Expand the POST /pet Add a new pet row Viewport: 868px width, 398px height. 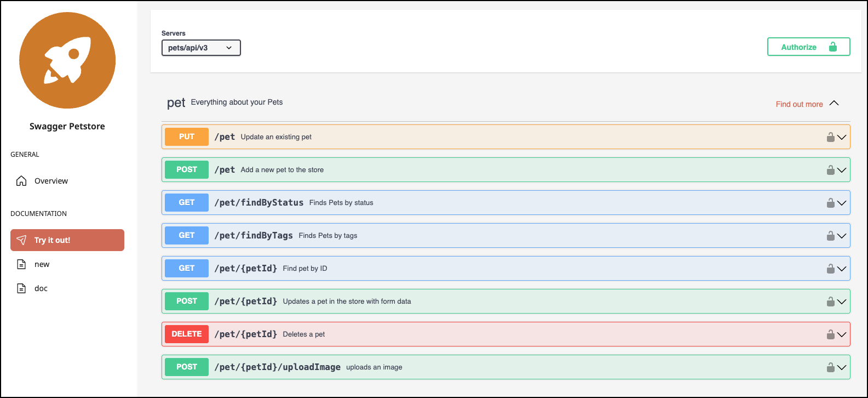coord(842,170)
